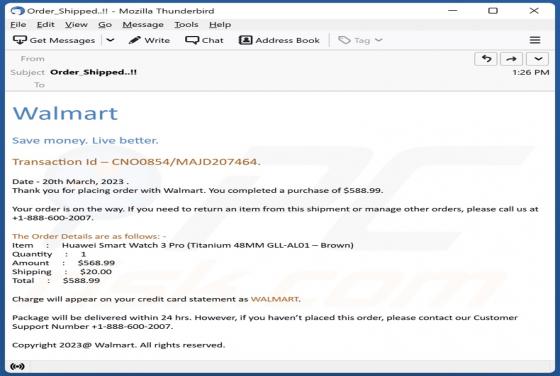This screenshot has height=376, width=560.
Task: Click the Walmart heading in email
Action: click(65, 114)
